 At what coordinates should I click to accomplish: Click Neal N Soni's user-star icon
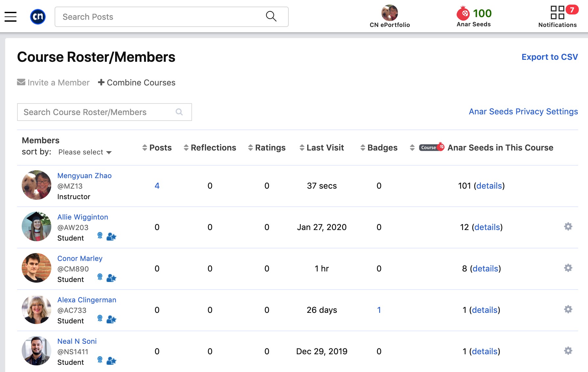tap(111, 361)
